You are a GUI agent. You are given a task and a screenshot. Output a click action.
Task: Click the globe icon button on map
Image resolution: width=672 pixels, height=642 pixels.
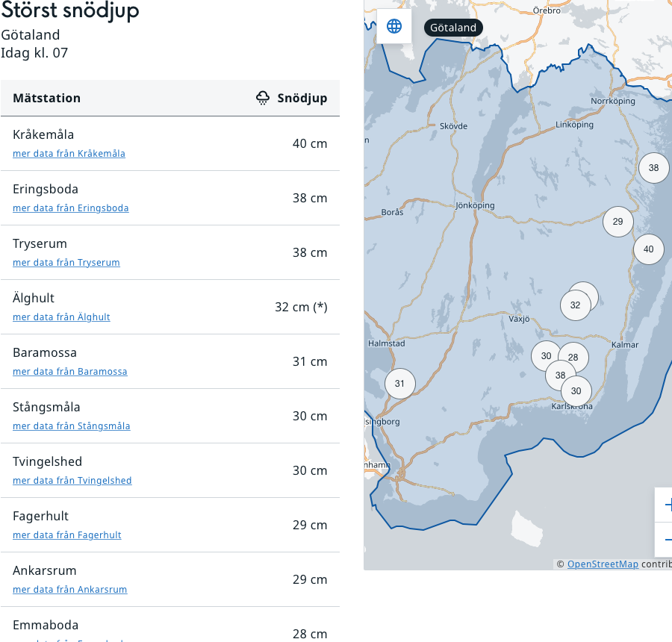coord(394,27)
